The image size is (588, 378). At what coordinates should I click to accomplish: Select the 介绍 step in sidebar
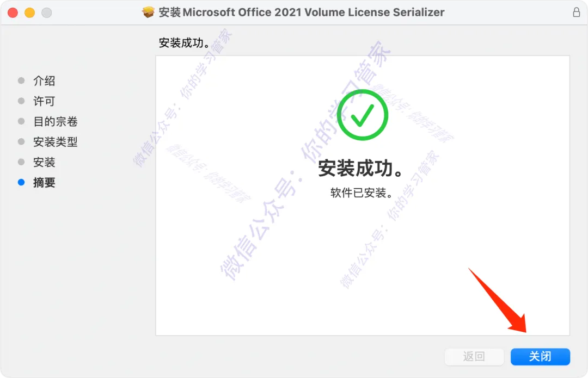[x=44, y=80]
